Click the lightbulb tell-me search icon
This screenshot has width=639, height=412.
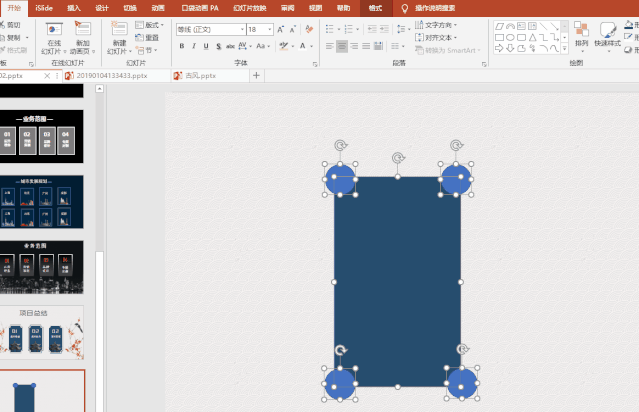pos(404,8)
